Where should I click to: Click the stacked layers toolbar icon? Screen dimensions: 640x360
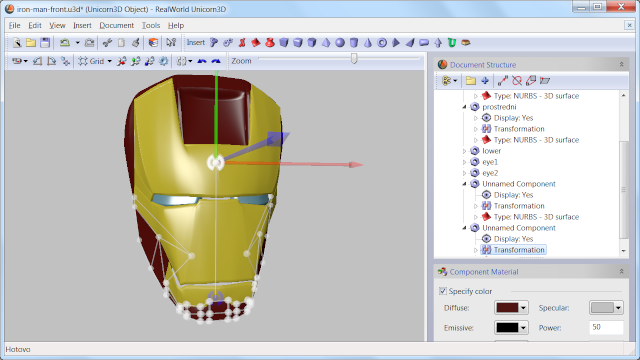(153, 42)
